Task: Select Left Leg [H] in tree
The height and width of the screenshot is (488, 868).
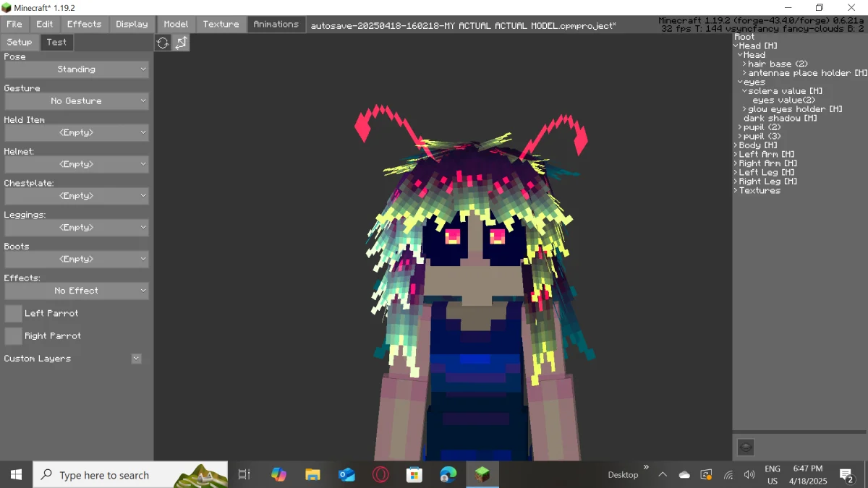Action: [767, 172]
